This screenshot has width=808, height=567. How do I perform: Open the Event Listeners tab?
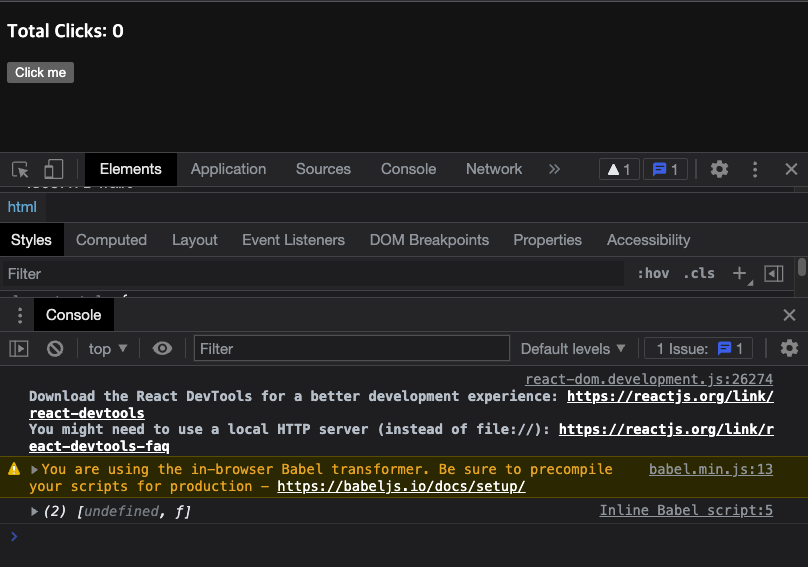coord(293,240)
